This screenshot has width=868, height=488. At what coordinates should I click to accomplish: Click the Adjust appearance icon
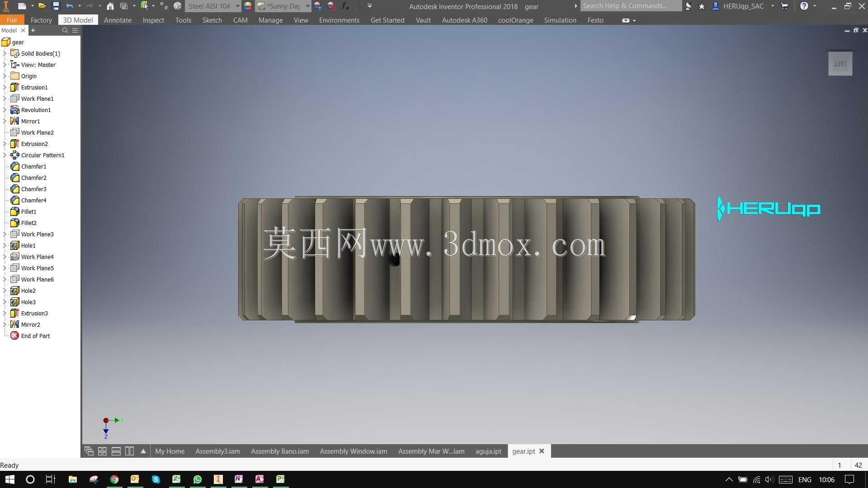pyautogui.click(x=318, y=6)
